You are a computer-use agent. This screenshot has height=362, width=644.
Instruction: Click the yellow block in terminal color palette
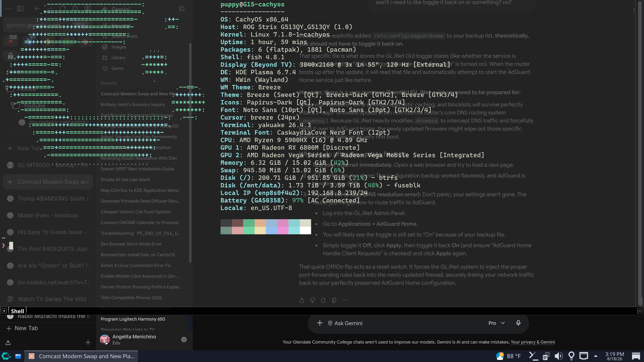tap(260, 230)
